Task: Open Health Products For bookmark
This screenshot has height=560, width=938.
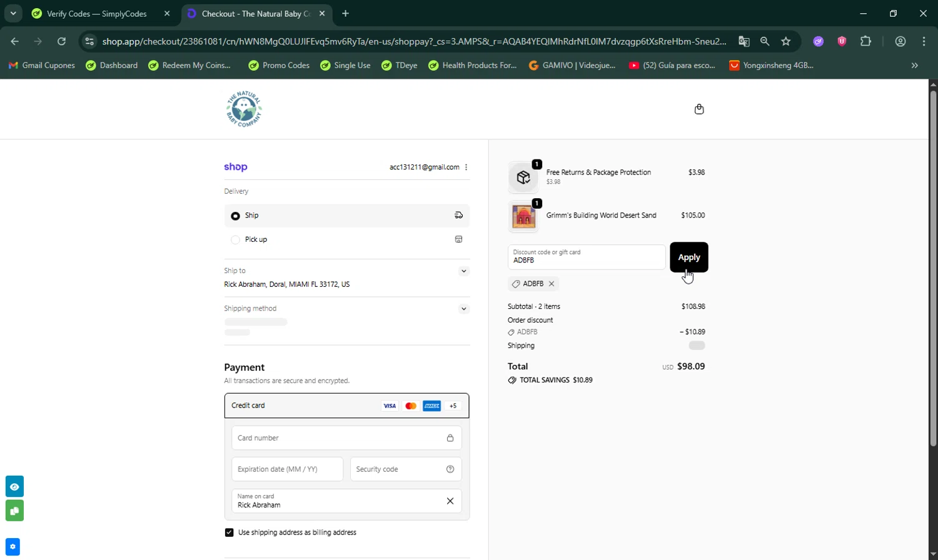Action: point(473,65)
